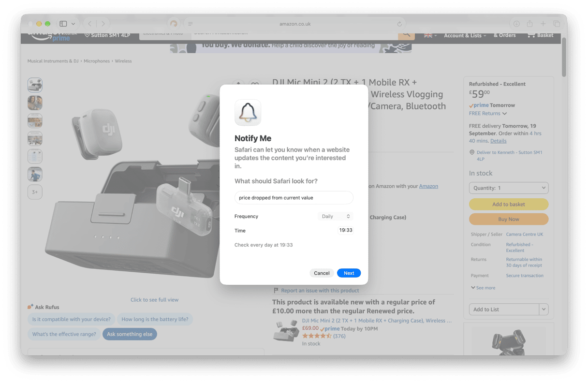Open the UK flag language selector
This screenshot has width=588, height=383.
pos(430,35)
